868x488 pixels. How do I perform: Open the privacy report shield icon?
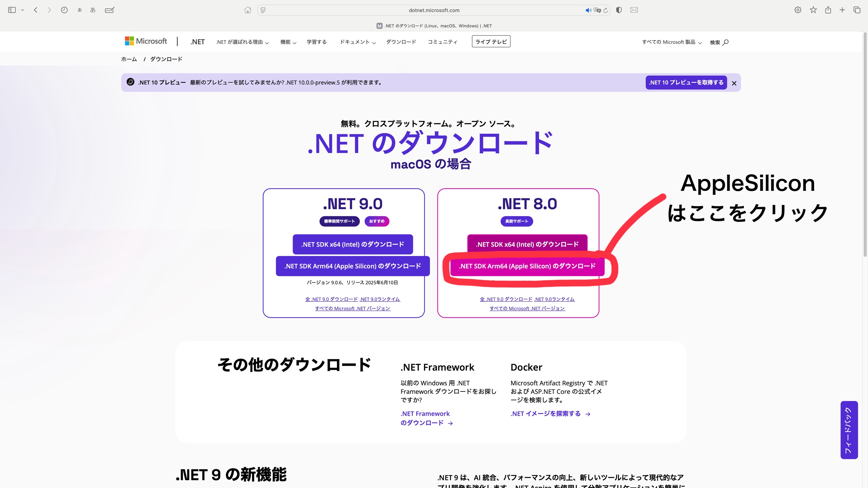pos(618,10)
